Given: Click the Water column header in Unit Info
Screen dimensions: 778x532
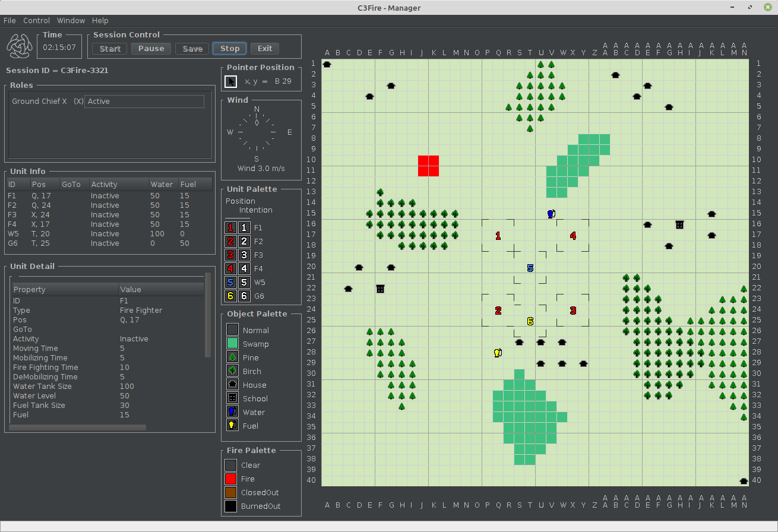Looking at the screenshot, I should 163,185.
